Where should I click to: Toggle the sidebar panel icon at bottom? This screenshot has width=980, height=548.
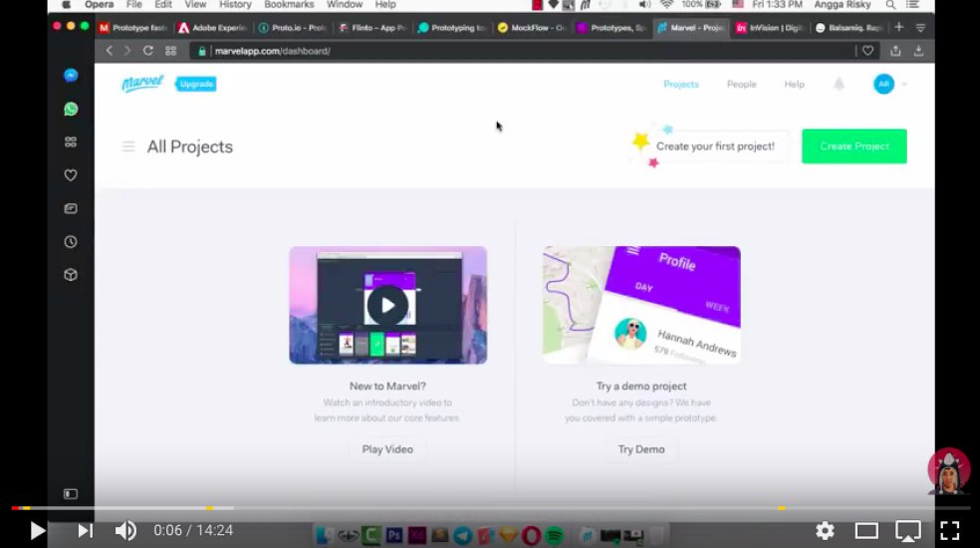71,494
